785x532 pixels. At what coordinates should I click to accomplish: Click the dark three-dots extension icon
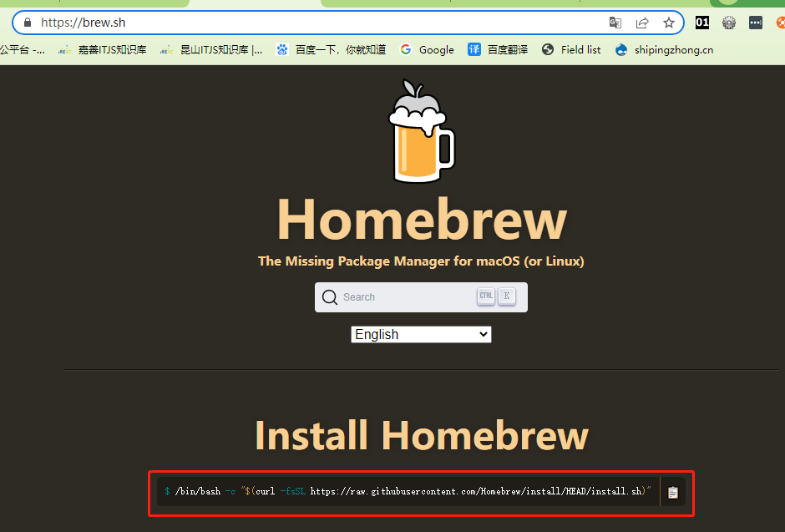pos(756,23)
